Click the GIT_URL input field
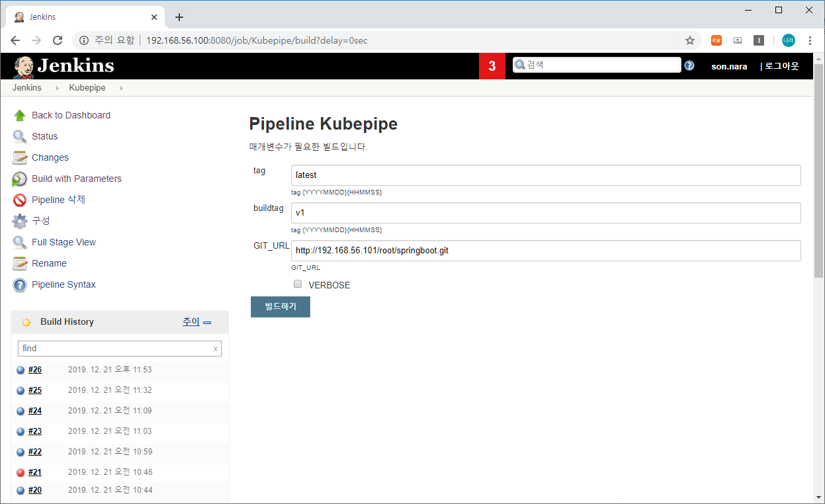Image resolution: width=825 pixels, height=504 pixels. (x=546, y=251)
